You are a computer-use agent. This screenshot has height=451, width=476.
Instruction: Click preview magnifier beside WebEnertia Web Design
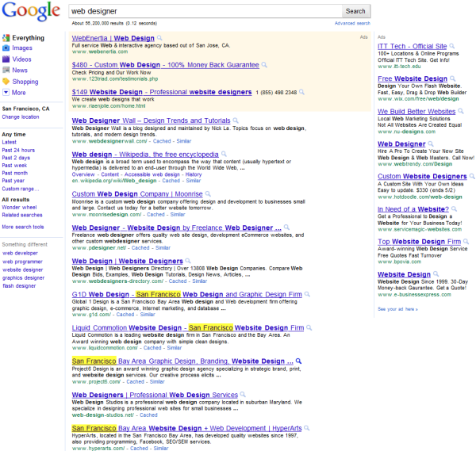pos(159,38)
